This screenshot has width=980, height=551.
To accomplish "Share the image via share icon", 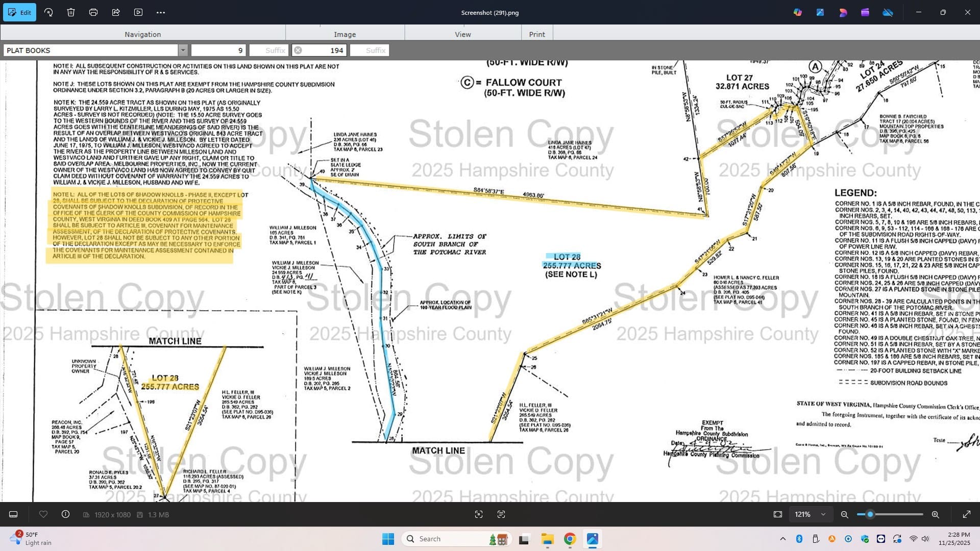I will (x=116, y=12).
